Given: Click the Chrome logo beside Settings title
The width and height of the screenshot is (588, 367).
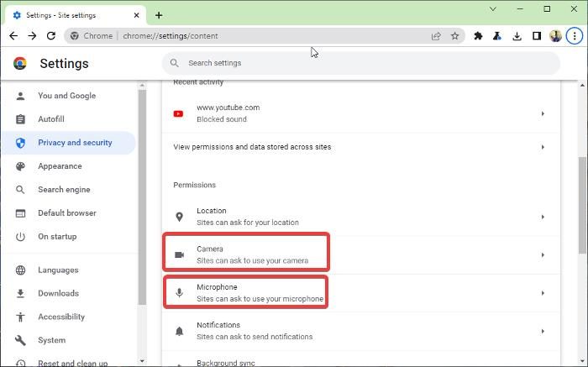Looking at the screenshot, I should (x=20, y=63).
